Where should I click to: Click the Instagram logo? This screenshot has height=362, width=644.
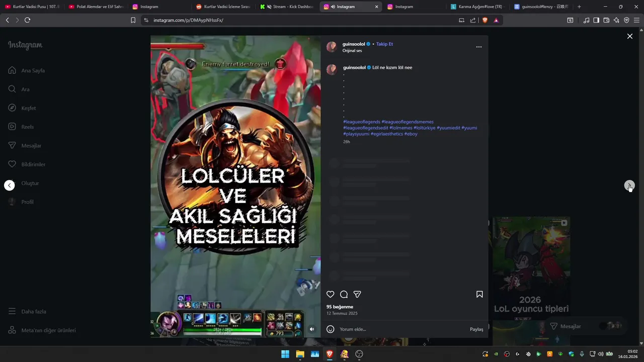(25, 45)
